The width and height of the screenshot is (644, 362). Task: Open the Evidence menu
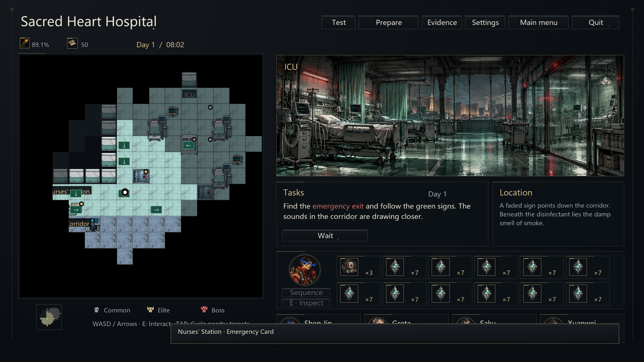point(442,22)
